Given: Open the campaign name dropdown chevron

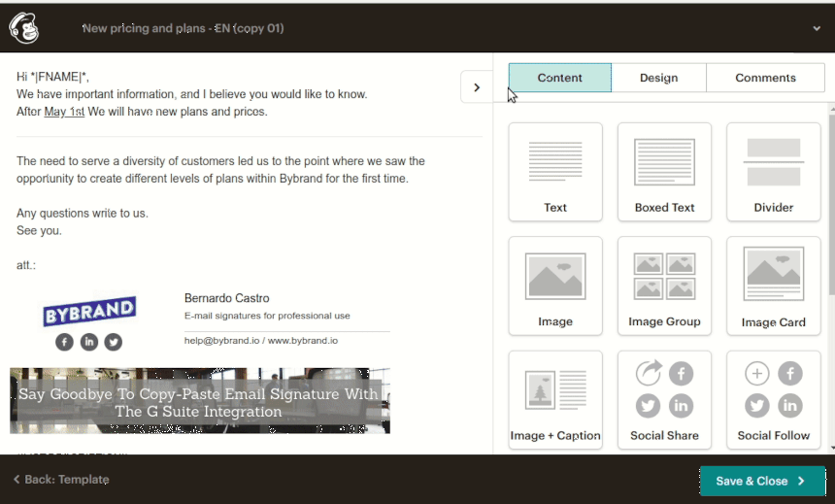Looking at the screenshot, I should 817,28.
